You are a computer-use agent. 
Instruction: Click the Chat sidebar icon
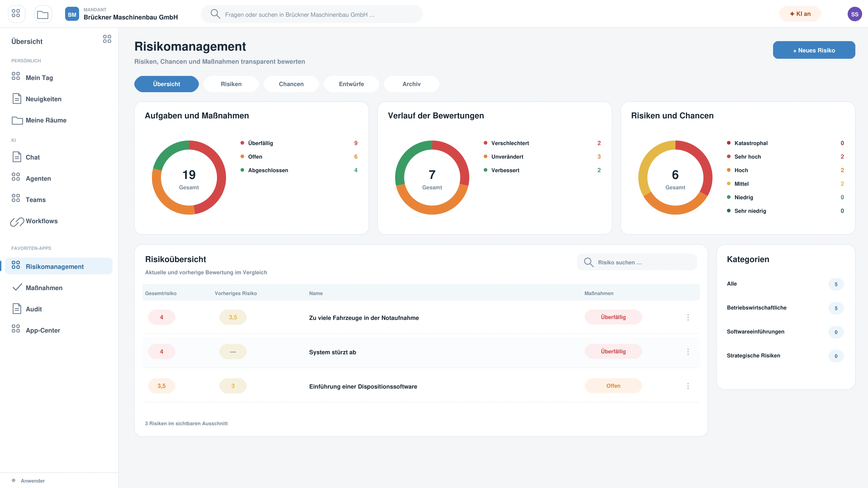17,157
